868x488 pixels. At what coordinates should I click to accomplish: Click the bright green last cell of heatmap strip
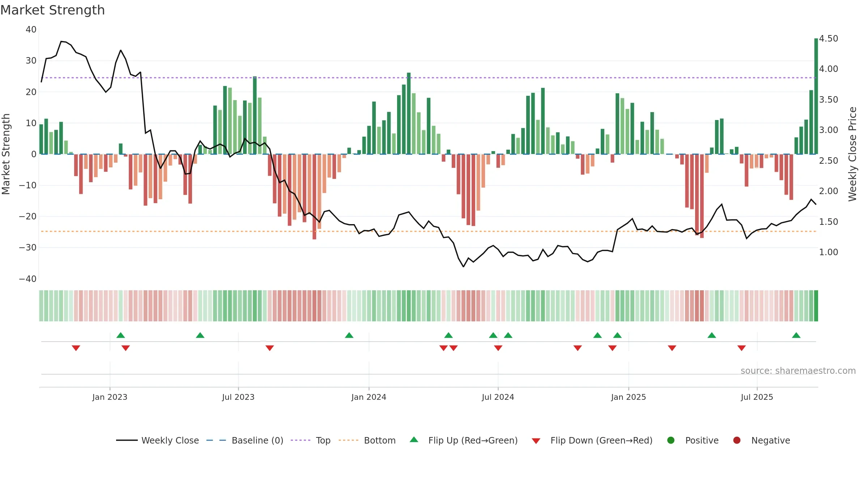[x=816, y=306]
